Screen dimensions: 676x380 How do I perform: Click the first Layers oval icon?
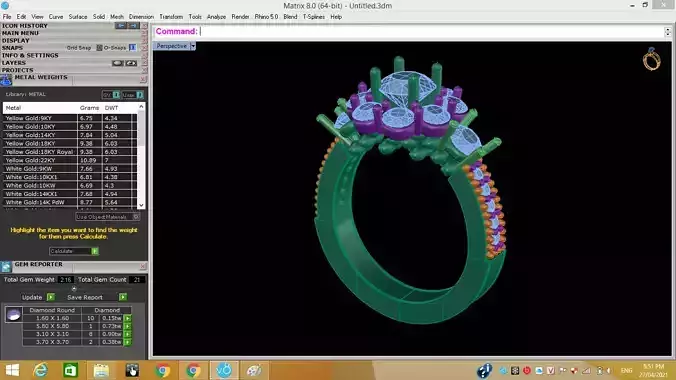click(118, 63)
